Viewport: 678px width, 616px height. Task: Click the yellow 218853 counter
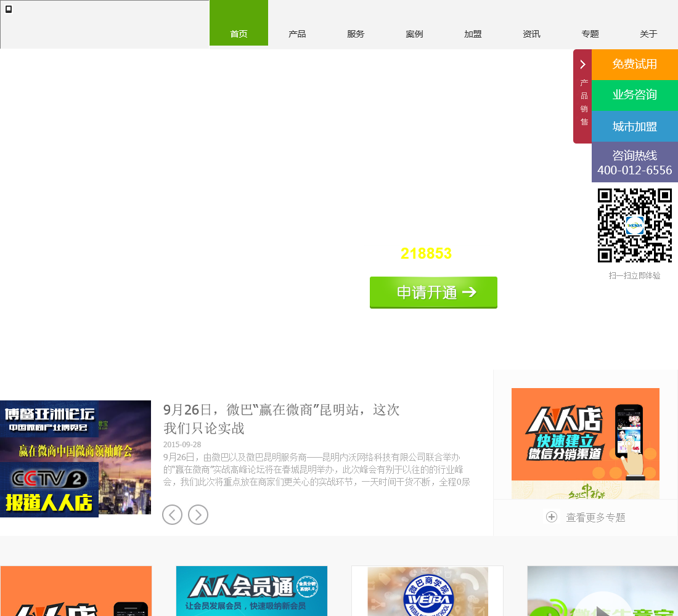pyautogui.click(x=426, y=253)
